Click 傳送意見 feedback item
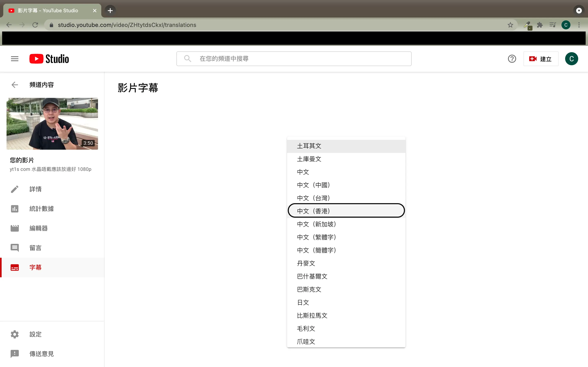Viewport: 588px width, 367px height. 41,354
